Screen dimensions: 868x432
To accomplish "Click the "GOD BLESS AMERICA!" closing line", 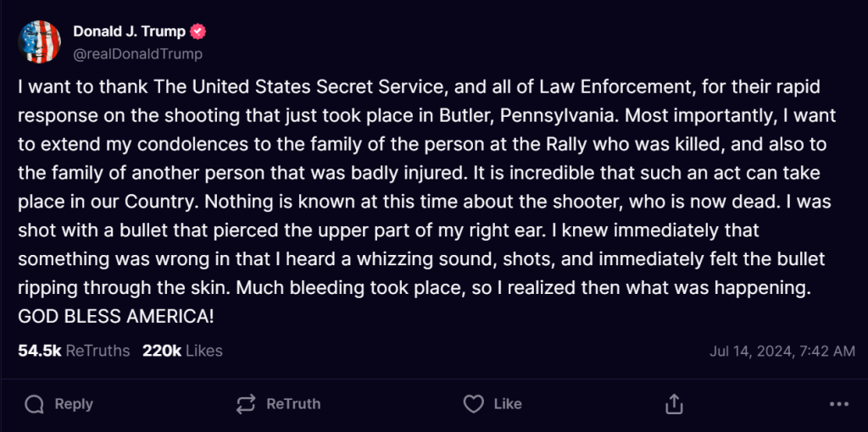I will [116, 317].
